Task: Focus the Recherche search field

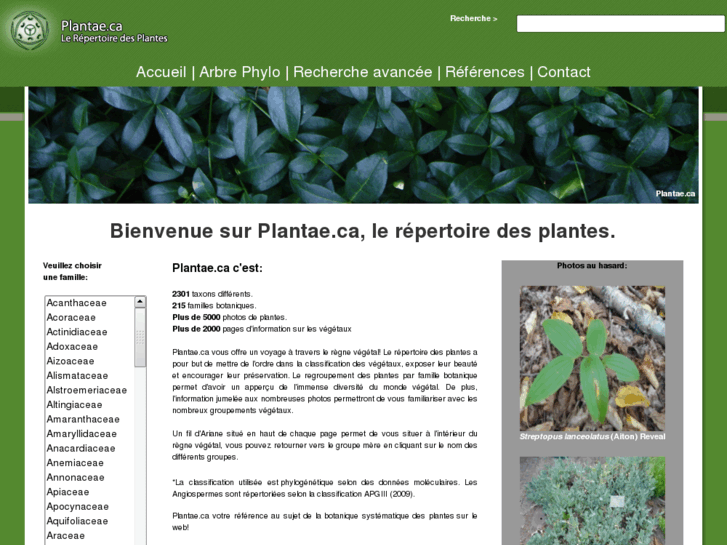Action: click(x=620, y=24)
